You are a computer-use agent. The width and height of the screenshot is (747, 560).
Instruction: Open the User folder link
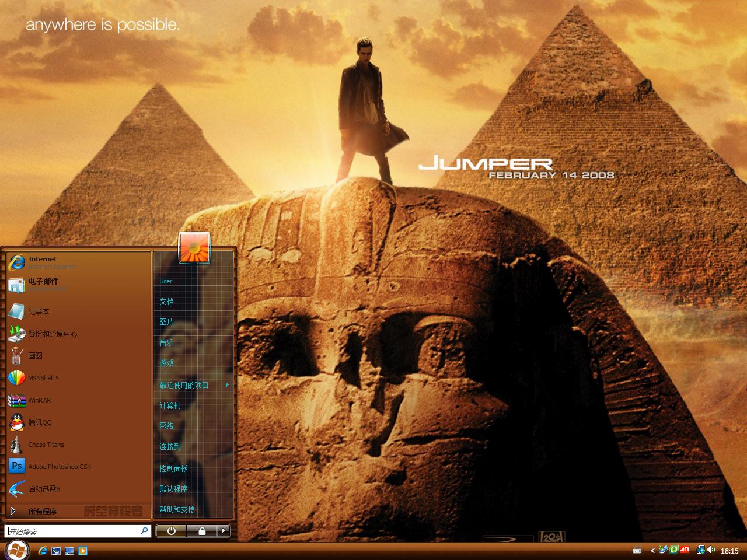193,281
